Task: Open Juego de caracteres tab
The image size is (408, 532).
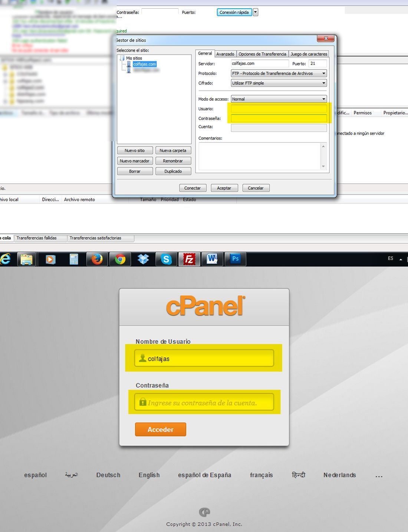Action: [309, 54]
